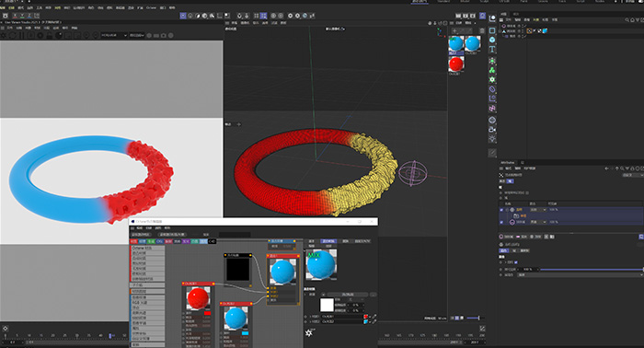Click the green volume blobs icon
This screenshot has width=644, height=348.
click(492, 70)
